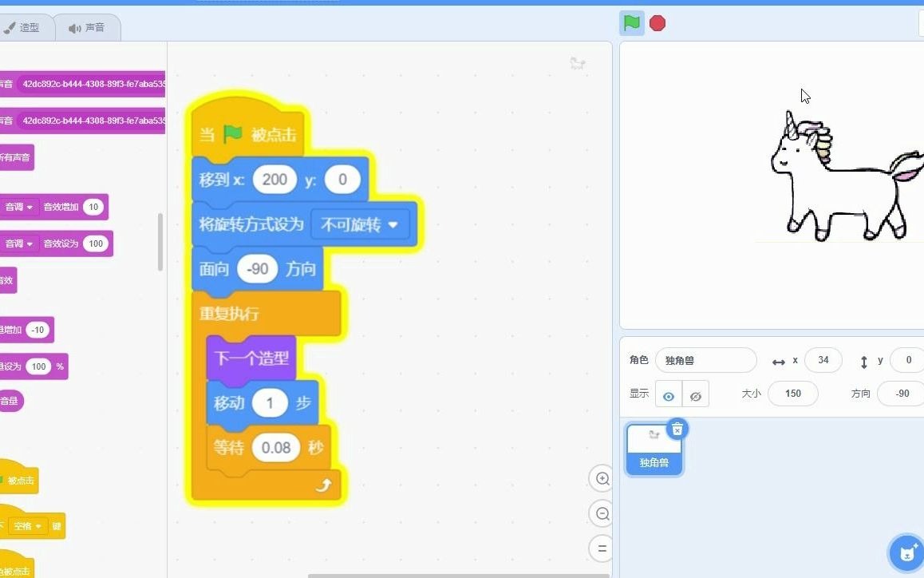Hide the sprite with the crossed-eye toggle

click(x=695, y=394)
